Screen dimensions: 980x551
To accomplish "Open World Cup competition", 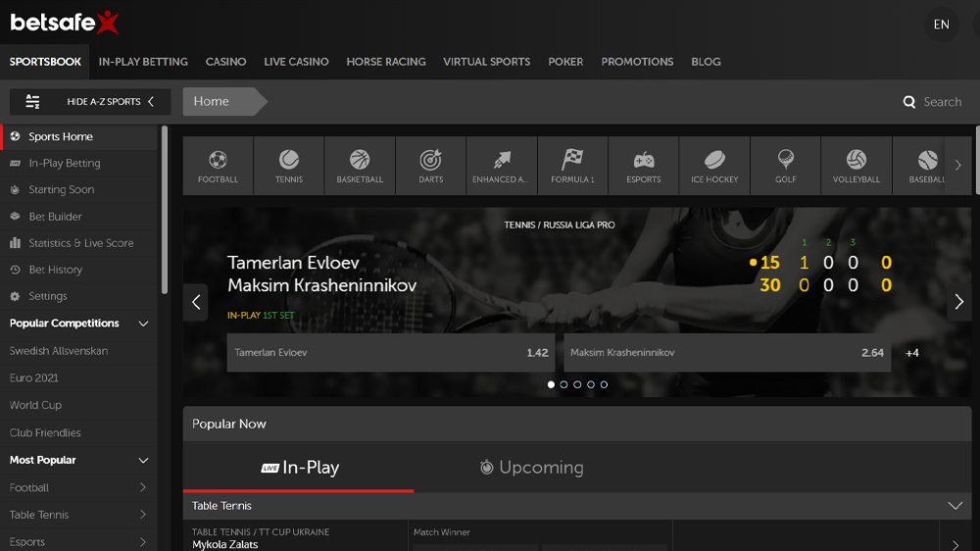I will [x=35, y=405].
